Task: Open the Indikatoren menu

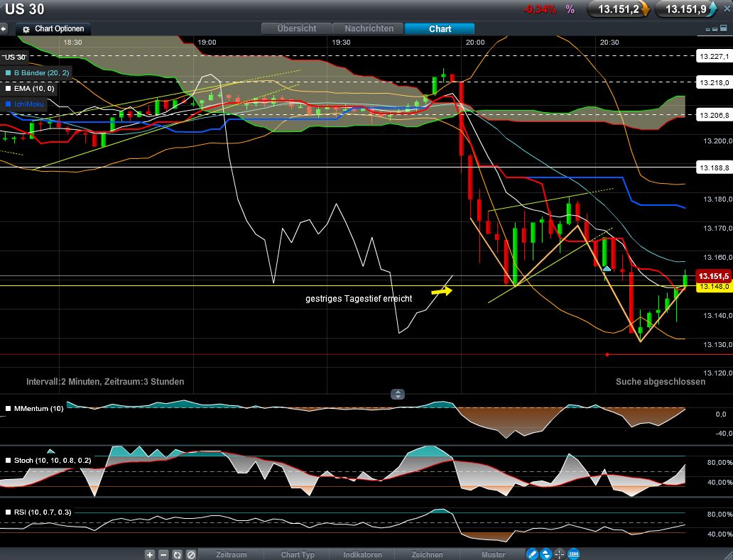Action: [363, 554]
